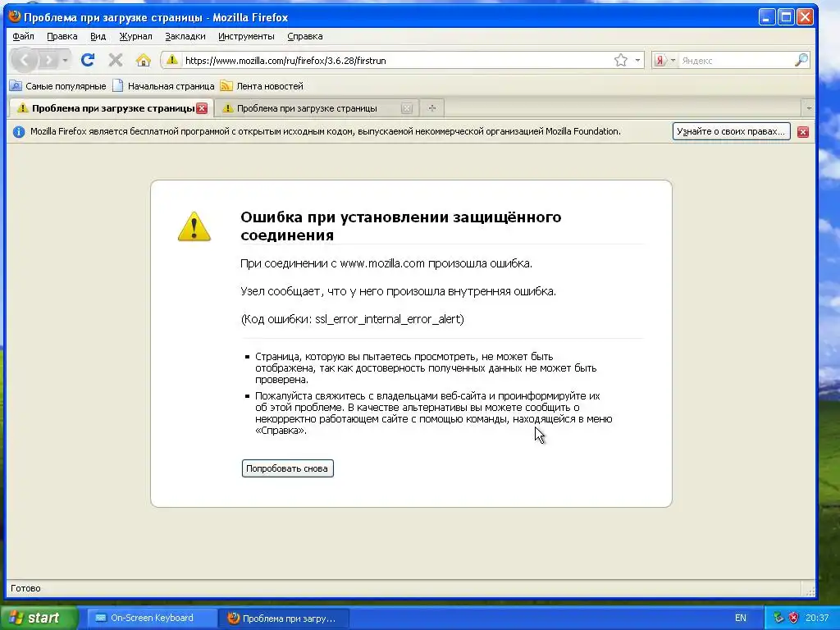This screenshot has height=630, width=840.
Task: Click the blue info icon in notification bar
Action: 19,132
